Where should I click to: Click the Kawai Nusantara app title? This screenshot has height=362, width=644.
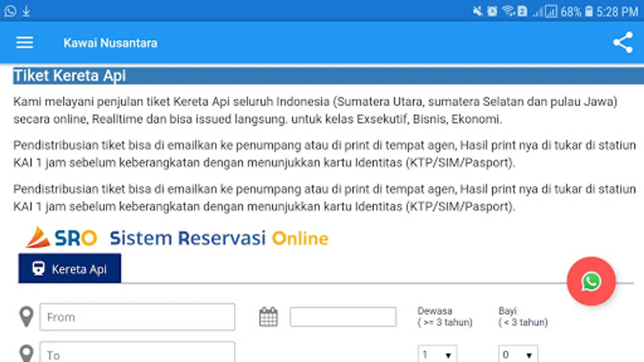click(110, 43)
